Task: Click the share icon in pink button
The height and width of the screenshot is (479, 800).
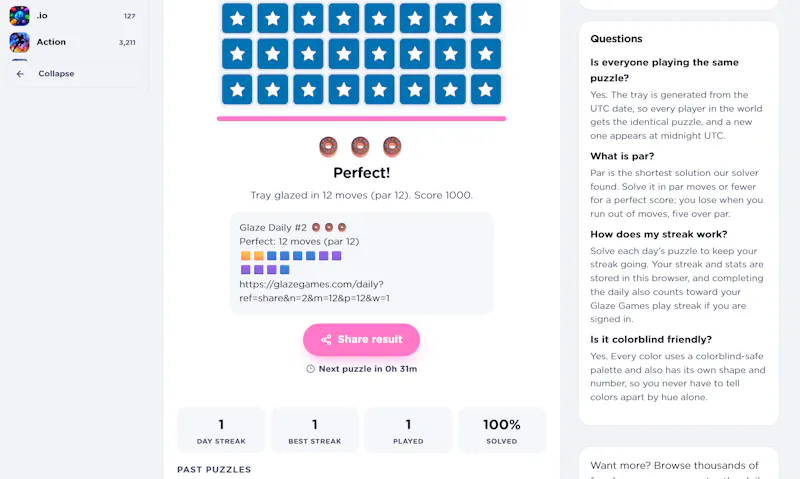Action: pyautogui.click(x=326, y=340)
